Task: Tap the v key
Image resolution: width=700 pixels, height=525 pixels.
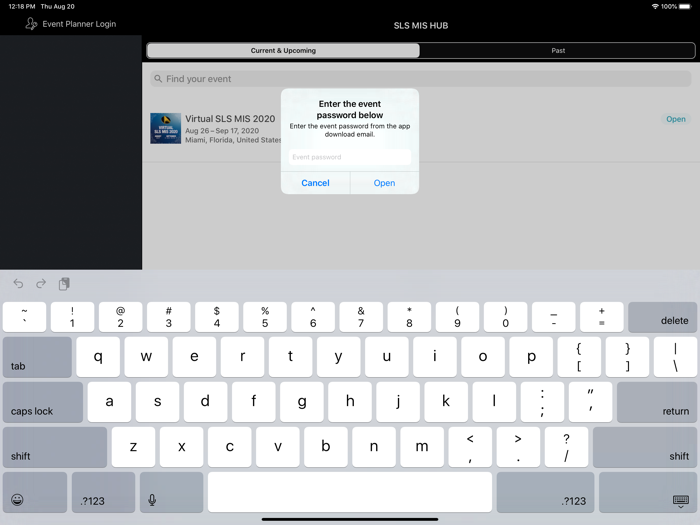Action: coord(278,447)
